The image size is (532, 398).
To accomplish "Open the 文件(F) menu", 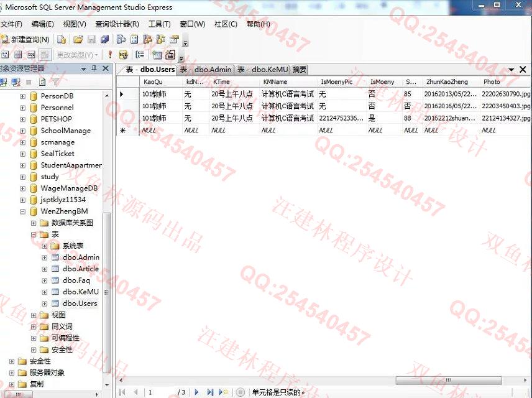I will tap(11, 24).
